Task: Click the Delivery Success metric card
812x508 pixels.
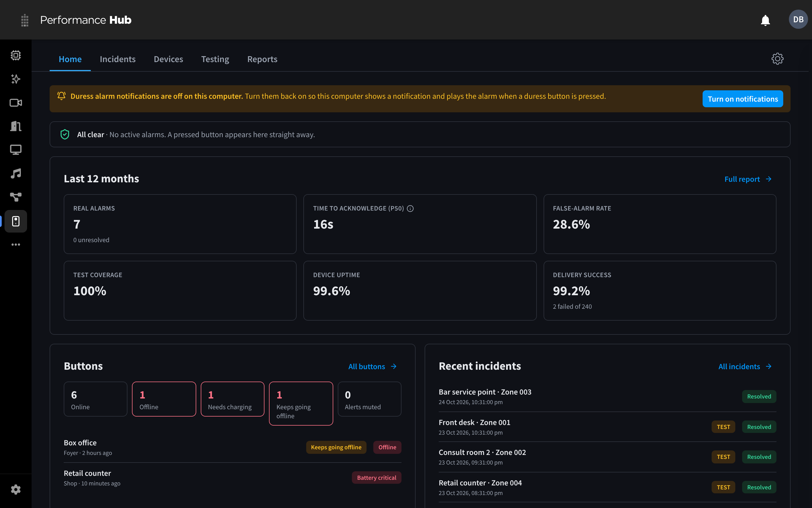Action: [x=660, y=291]
